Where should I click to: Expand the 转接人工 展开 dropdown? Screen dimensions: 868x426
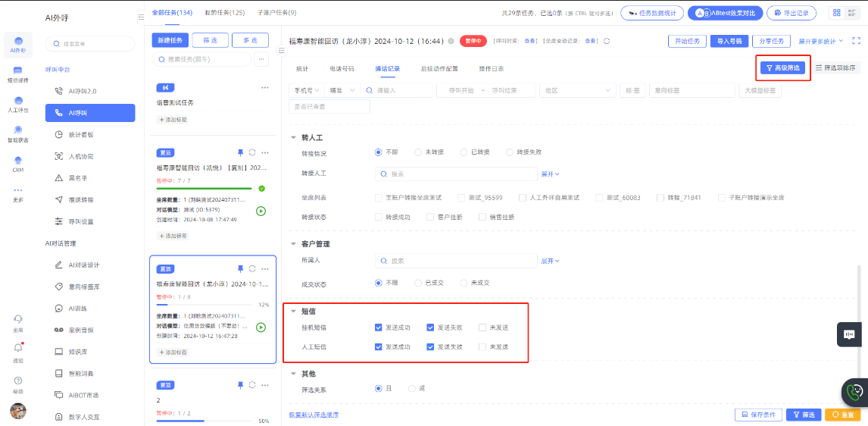click(550, 174)
